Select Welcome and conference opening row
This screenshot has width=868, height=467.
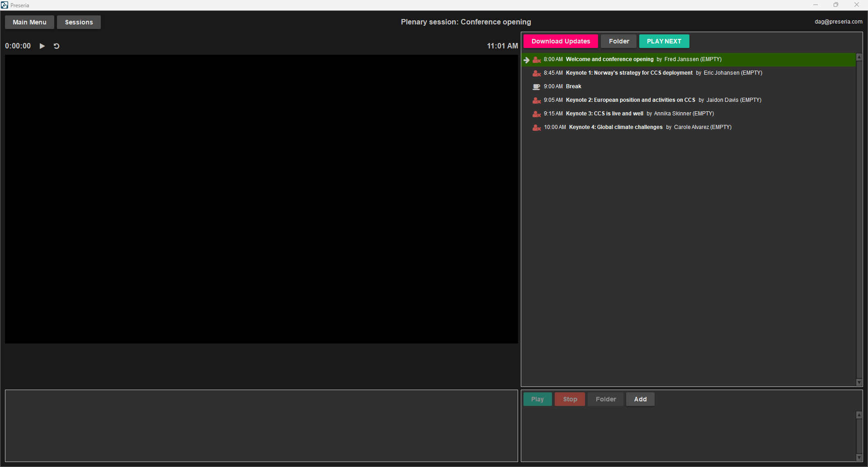(x=689, y=60)
